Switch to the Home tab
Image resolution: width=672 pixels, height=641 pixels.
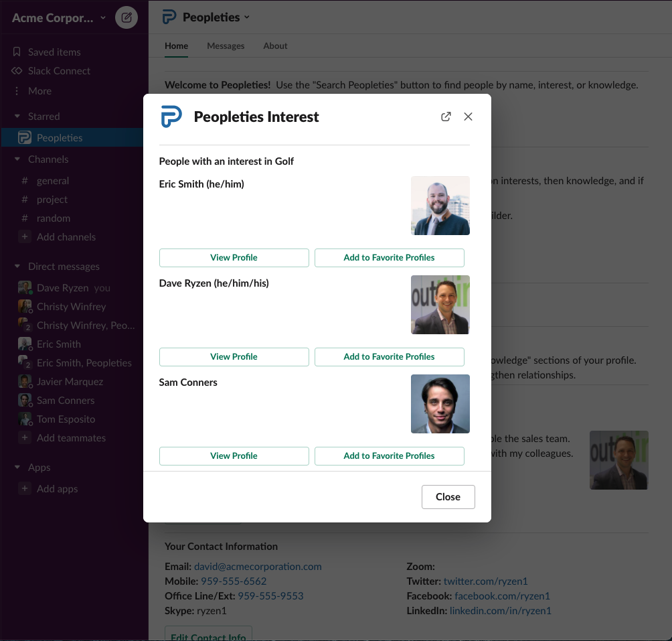[x=176, y=46]
